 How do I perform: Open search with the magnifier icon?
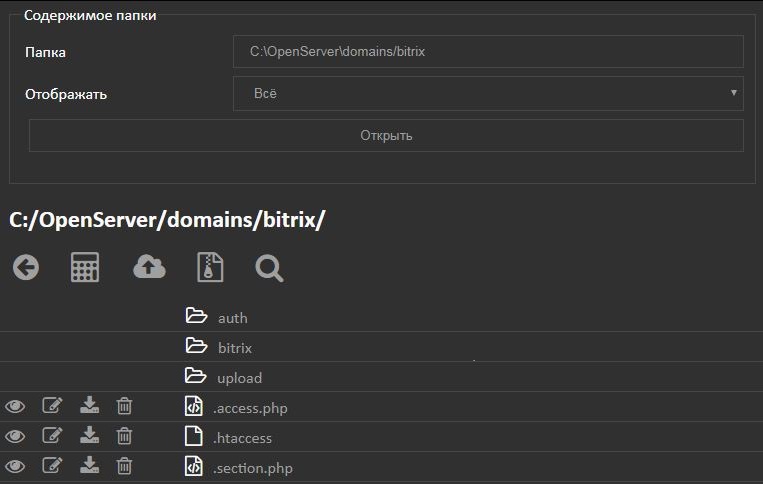pos(269,268)
